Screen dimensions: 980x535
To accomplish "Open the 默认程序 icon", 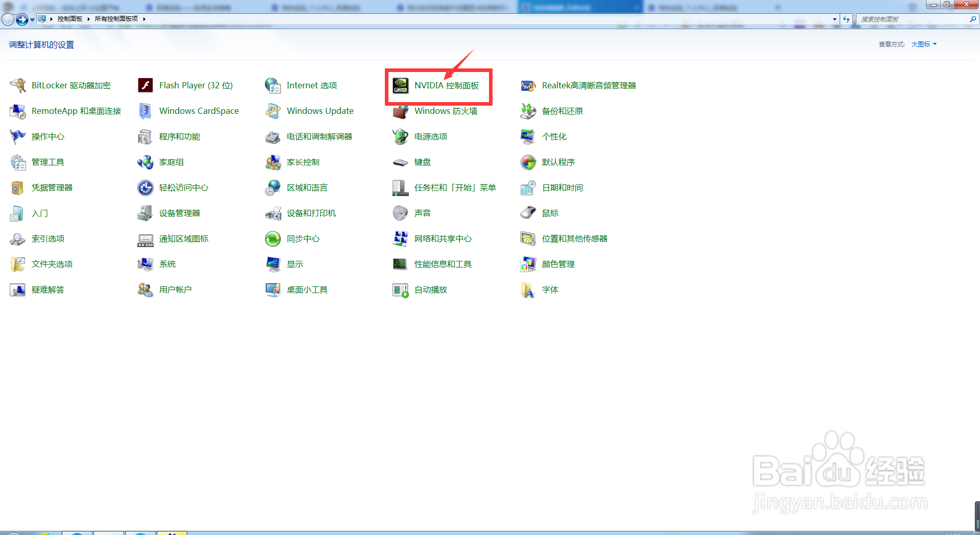I will coord(528,162).
